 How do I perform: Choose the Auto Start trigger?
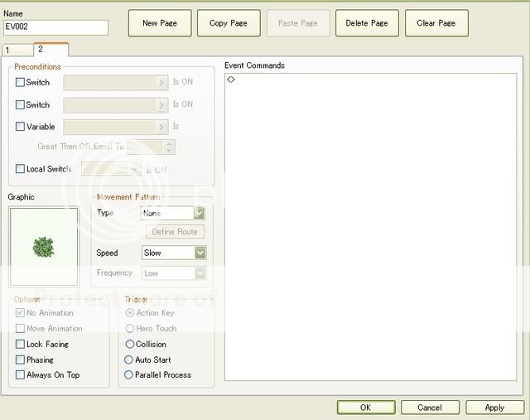(x=129, y=360)
